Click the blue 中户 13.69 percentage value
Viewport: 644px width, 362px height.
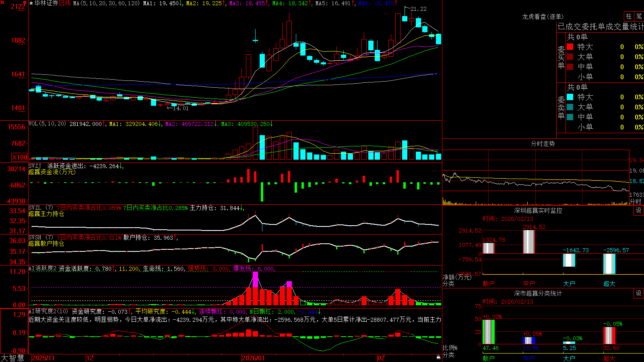pyautogui.click(x=530, y=348)
